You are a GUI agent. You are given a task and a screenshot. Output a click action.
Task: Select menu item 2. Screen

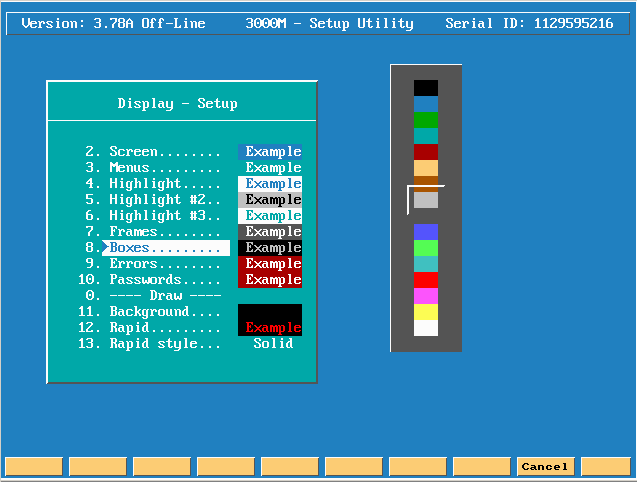click(x=153, y=152)
